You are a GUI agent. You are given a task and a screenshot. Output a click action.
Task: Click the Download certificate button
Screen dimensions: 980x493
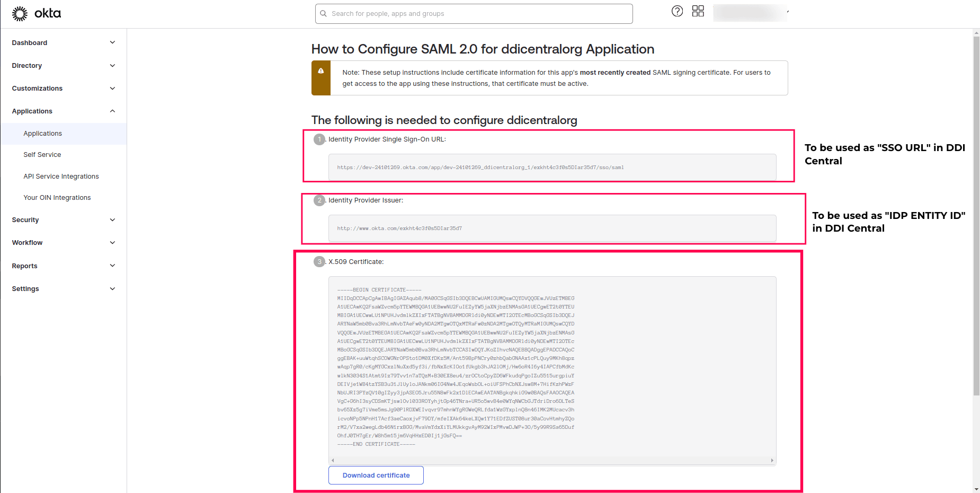(376, 476)
